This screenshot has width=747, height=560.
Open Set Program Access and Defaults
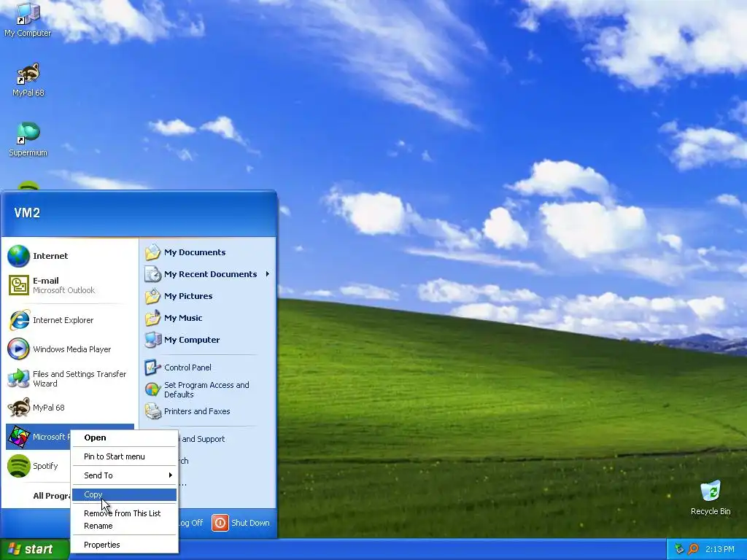208,389
